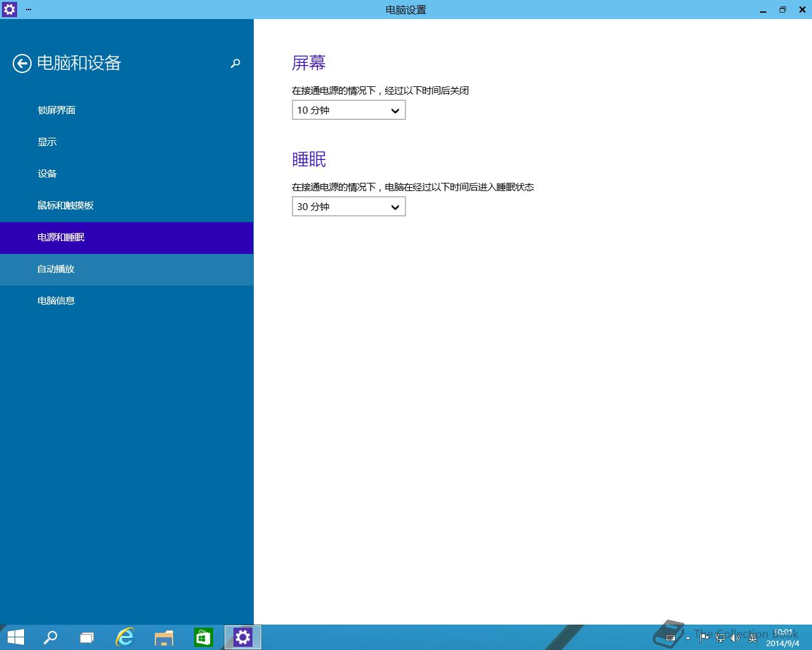Viewport: 812px width, 650px height.
Task: Expand the sleep 30 分钟 dropdown
Action: 349,207
